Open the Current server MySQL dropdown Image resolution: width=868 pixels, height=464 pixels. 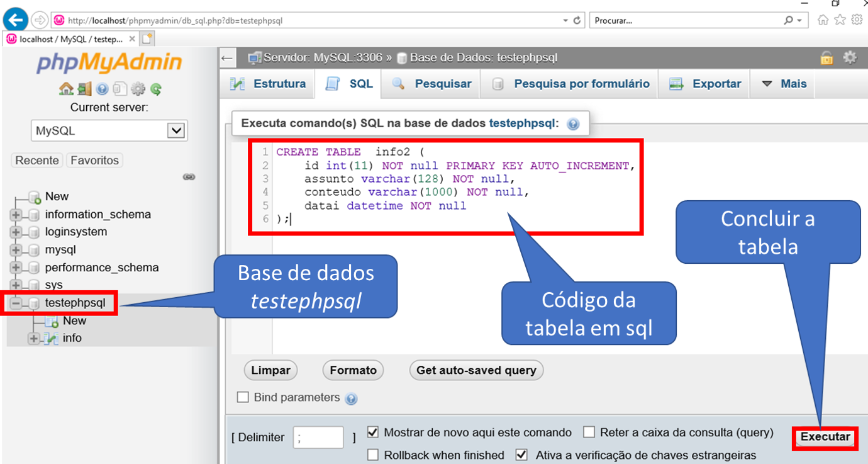coord(109,131)
